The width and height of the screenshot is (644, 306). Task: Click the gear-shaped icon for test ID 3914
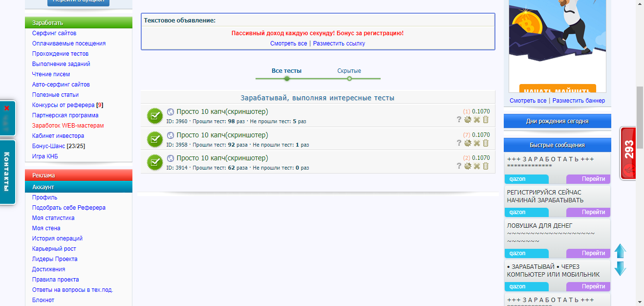[468, 166]
